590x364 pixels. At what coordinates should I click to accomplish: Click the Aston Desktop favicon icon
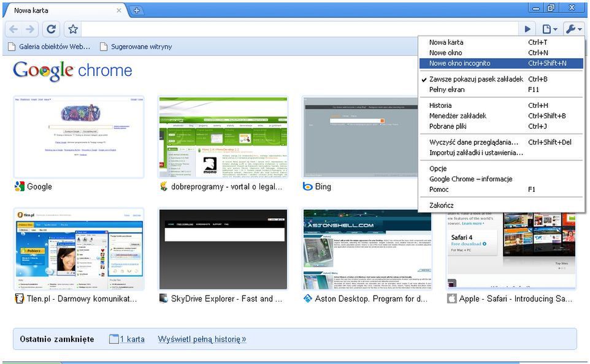[308, 298]
